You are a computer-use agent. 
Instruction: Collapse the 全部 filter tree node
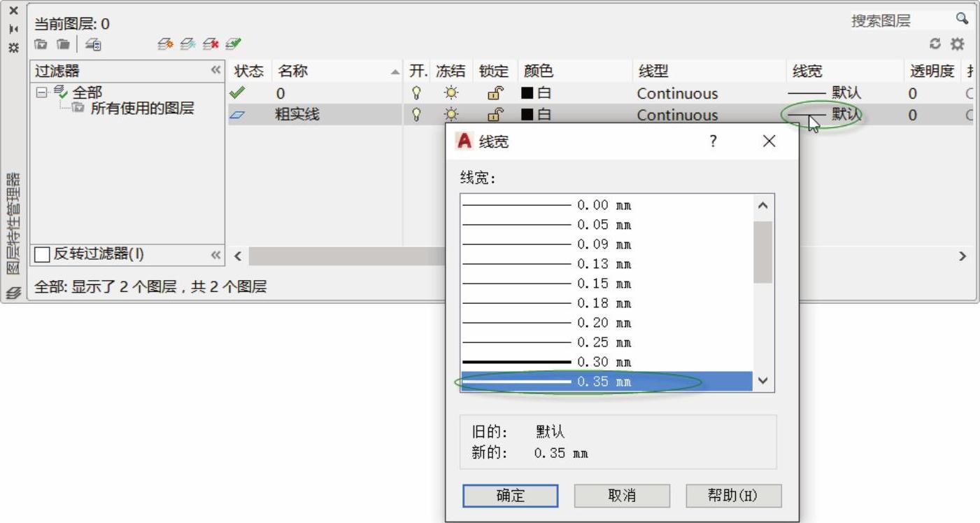41,92
